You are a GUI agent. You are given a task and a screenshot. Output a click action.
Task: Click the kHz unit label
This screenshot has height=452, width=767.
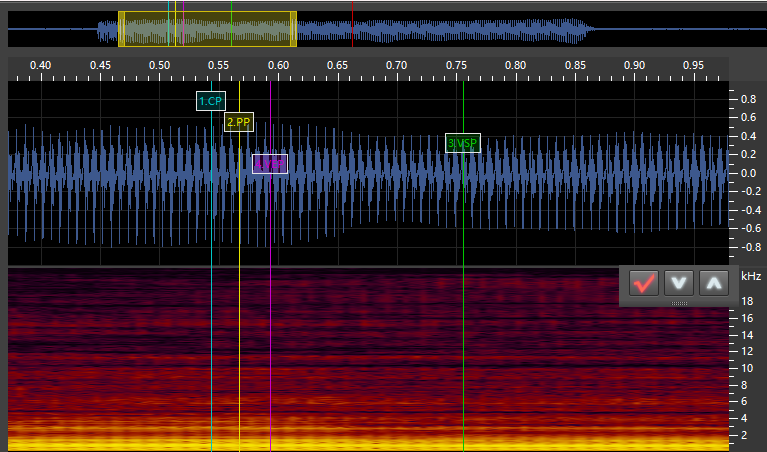[x=750, y=275]
